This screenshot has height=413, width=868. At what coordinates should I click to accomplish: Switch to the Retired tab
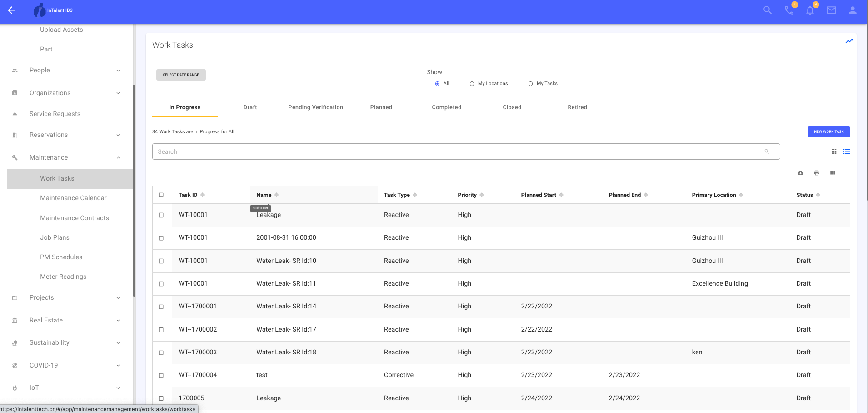coord(577,107)
